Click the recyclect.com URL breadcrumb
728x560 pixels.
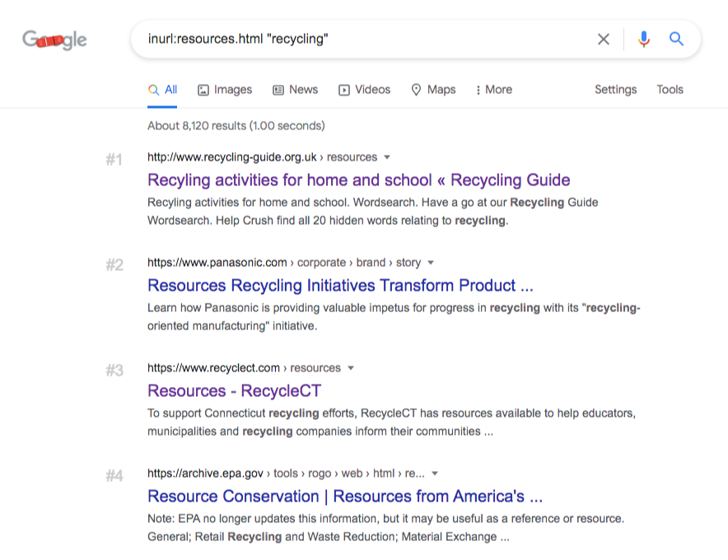pyautogui.click(x=245, y=368)
